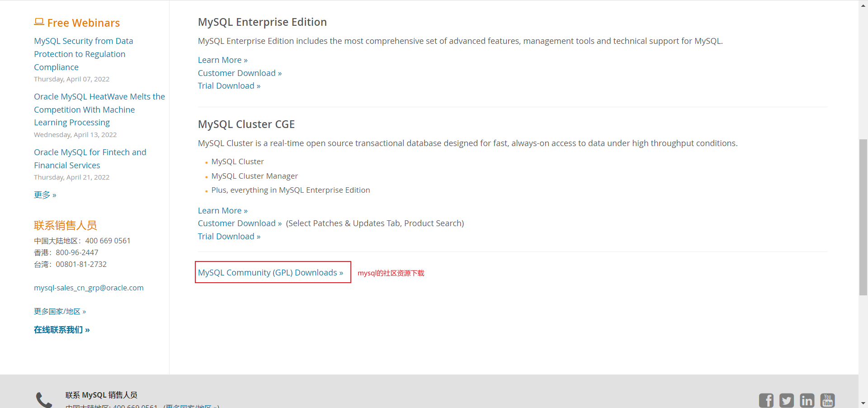The width and height of the screenshot is (868, 408).
Task: Click the phone handset icon in the footer
Action: coord(44,400)
